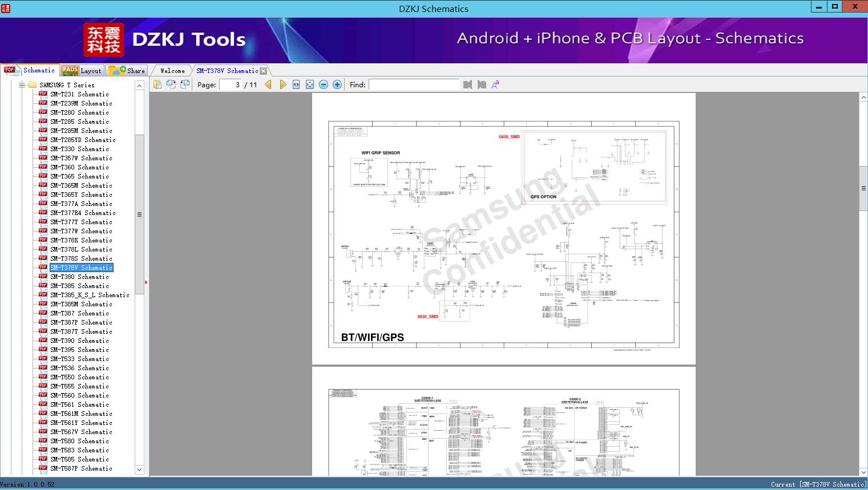Switch to the PADS Layout tab
868x490 pixels.
(82, 70)
